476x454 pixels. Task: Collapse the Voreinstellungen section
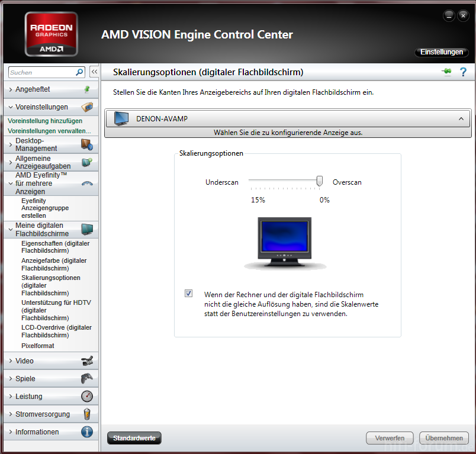(x=11, y=107)
